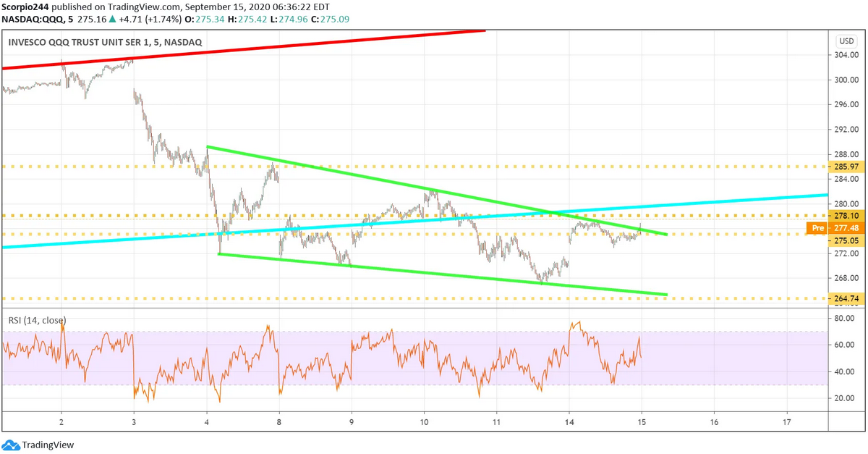The width and height of the screenshot is (868, 454).
Task: Select the red trendline on the chart
Action: click(243, 49)
